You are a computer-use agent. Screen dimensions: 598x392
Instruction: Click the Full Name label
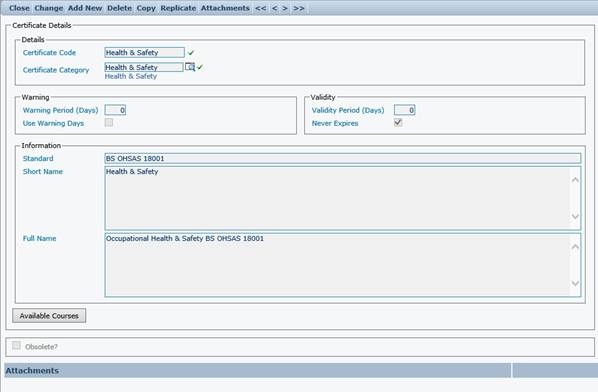pyautogui.click(x=39, y=238)
